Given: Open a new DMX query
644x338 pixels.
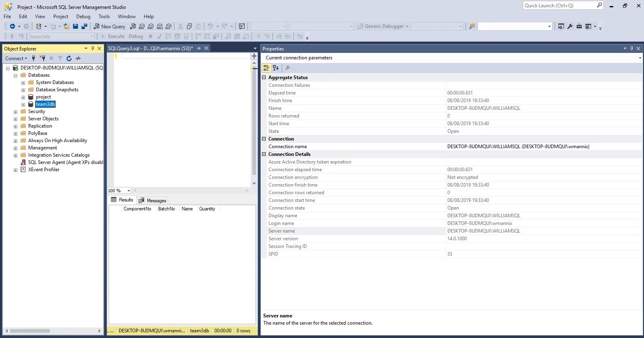Looking at the screenshot, I should [x=151, y=26].
